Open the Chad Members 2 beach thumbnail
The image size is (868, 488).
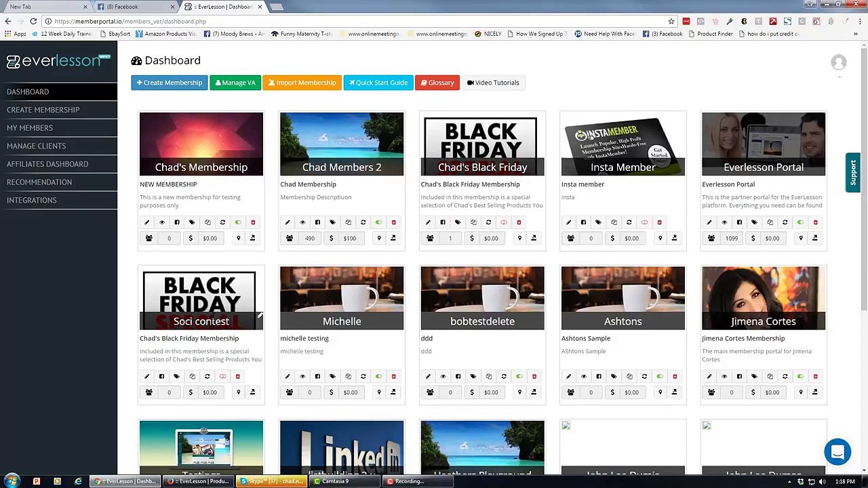pos(342,144)
